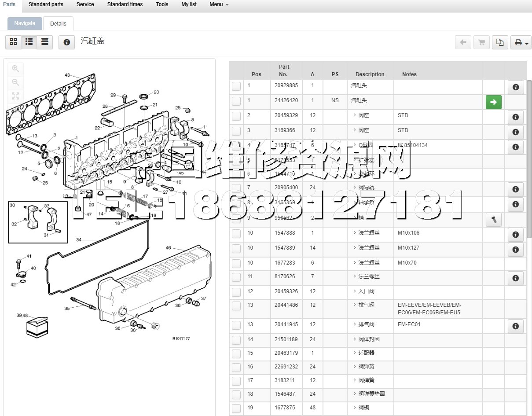Expand the row for part 20441486
Viewport: 532px width, 416px height.
pos(355,305)
